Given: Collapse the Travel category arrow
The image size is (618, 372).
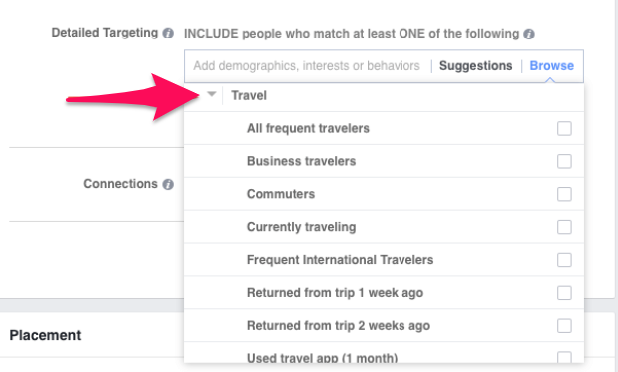Looking at the screenshot, I should [x=212, y=94].
